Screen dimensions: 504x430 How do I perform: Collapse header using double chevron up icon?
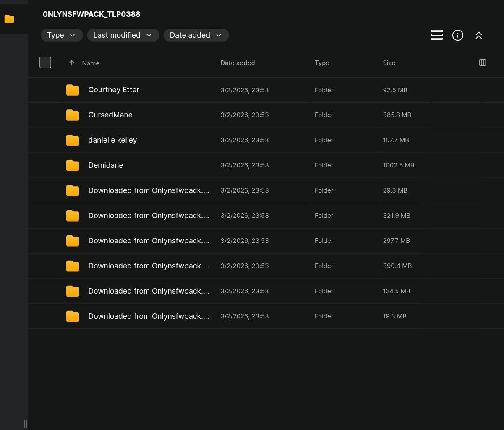pos(478,36)
